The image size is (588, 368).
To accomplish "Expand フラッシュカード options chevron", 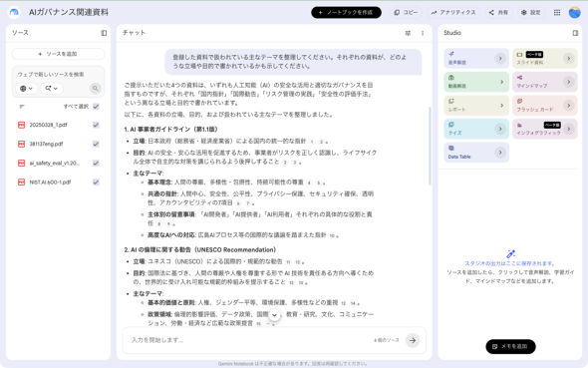I will click(x=568, y=106).
